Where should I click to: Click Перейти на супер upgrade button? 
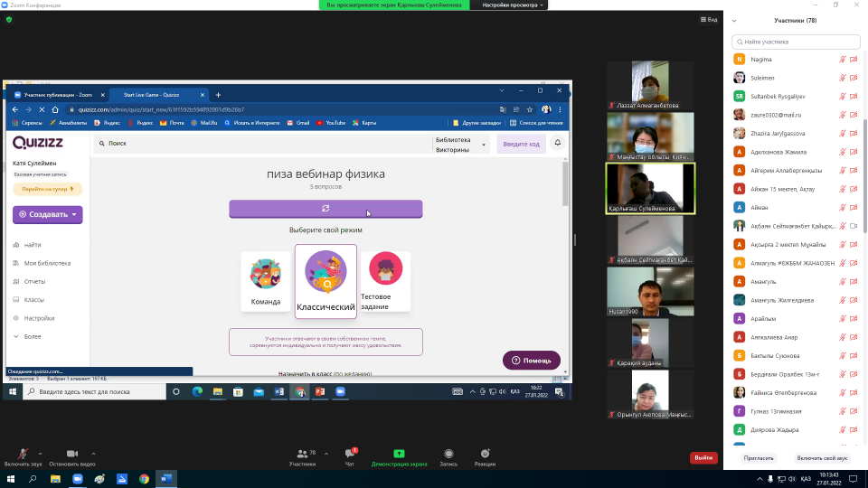click(x=48, y=189)
